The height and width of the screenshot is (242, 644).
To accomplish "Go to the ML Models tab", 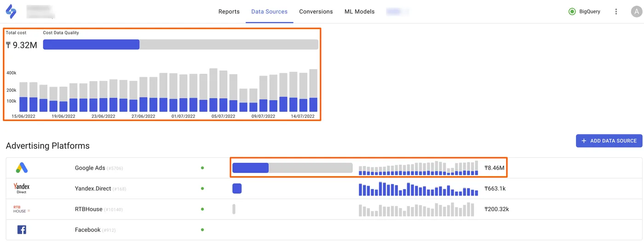I will pyautogui.click(x=360, y=12).
